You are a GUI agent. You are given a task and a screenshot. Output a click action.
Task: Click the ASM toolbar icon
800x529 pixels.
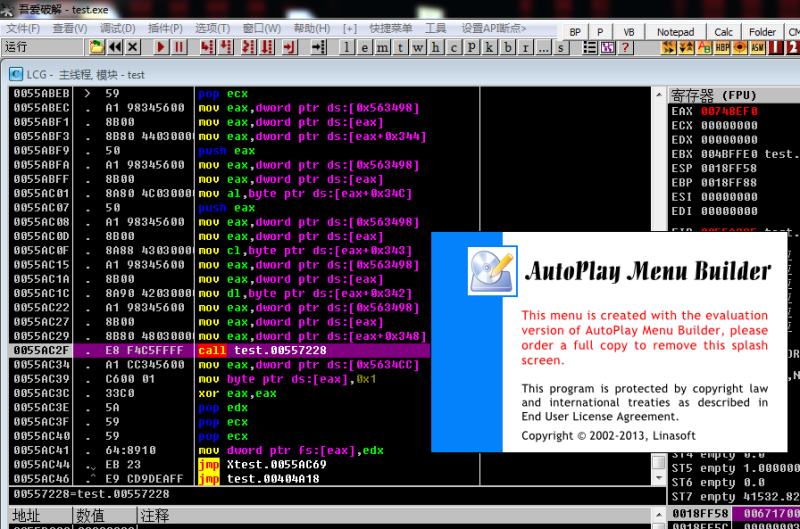757,47
